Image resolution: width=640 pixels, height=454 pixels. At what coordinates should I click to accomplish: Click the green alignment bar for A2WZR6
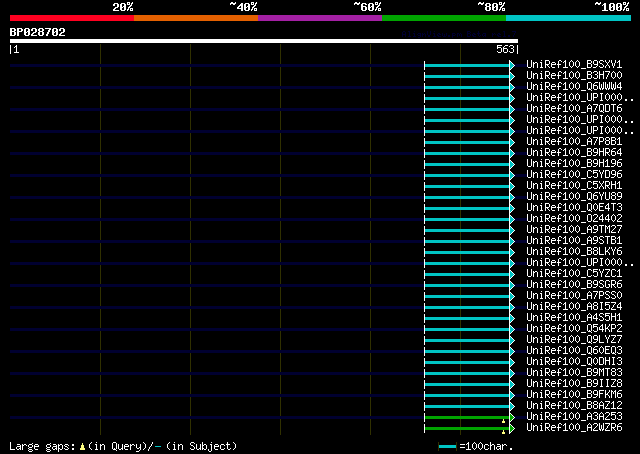467,428
